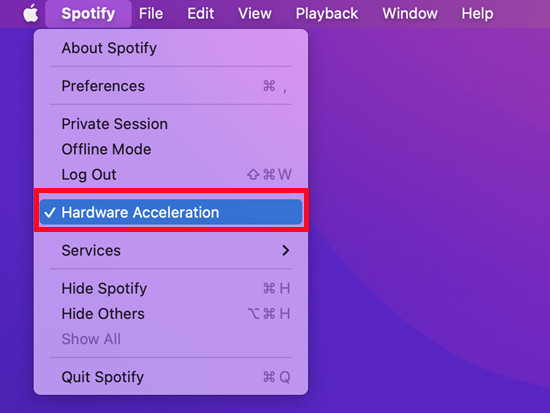The width and height of the screenshot is (550, 413).
Task: Choose Hide Spotify
Action: (171, 288)
